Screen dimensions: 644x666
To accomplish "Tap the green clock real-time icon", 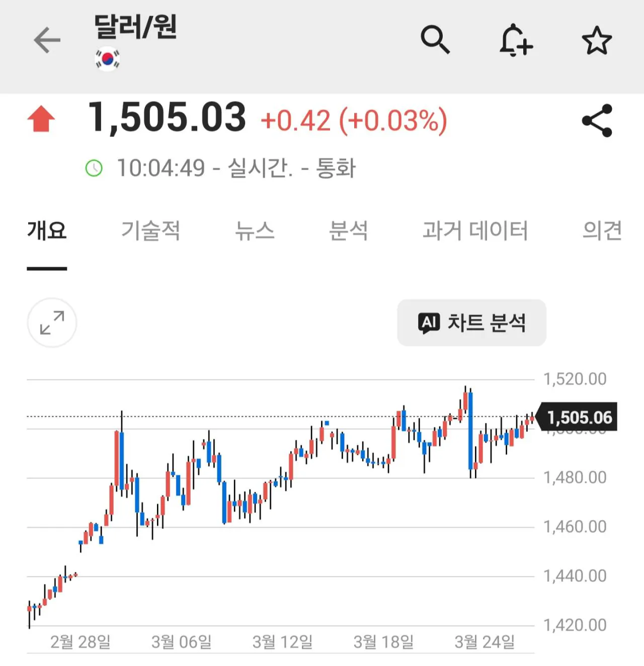I will [94, 168].
